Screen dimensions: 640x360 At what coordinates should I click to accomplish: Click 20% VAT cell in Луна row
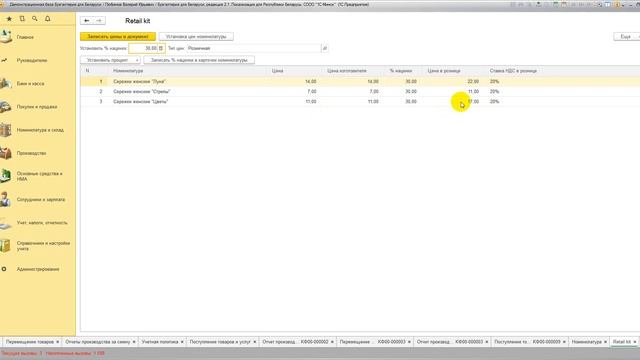494,82
